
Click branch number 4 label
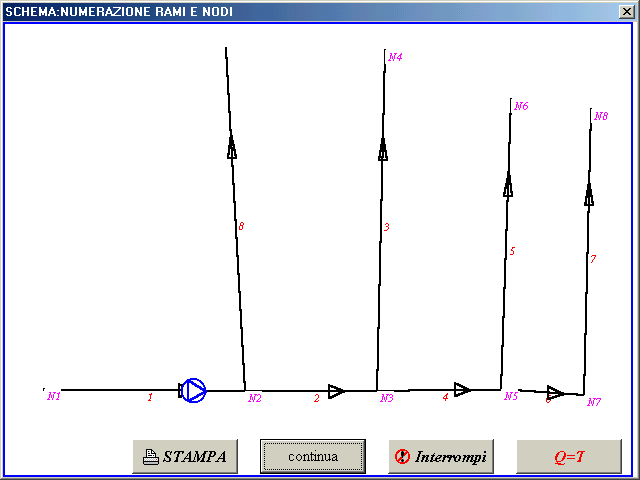(x=445, y=397)
